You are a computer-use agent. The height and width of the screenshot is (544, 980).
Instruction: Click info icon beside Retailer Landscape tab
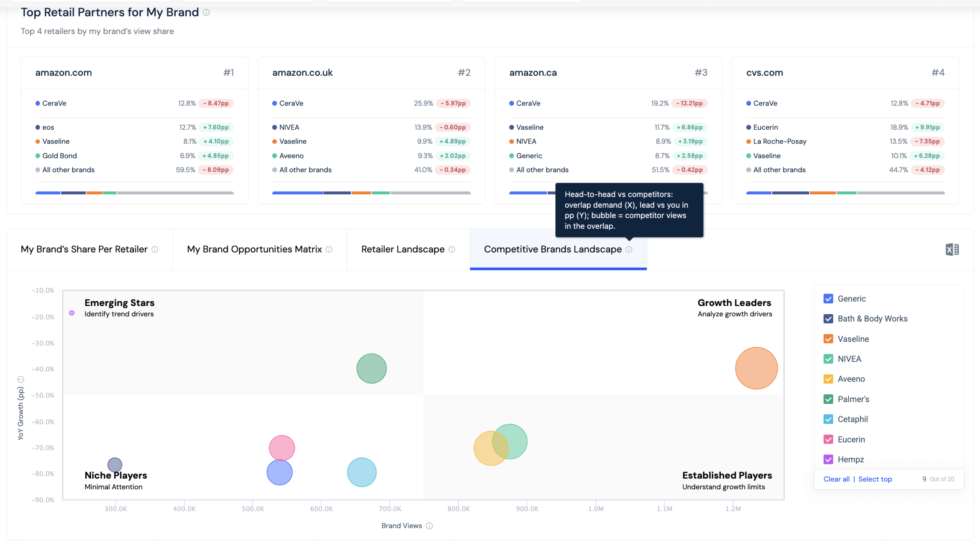click(x=452, y=249)
